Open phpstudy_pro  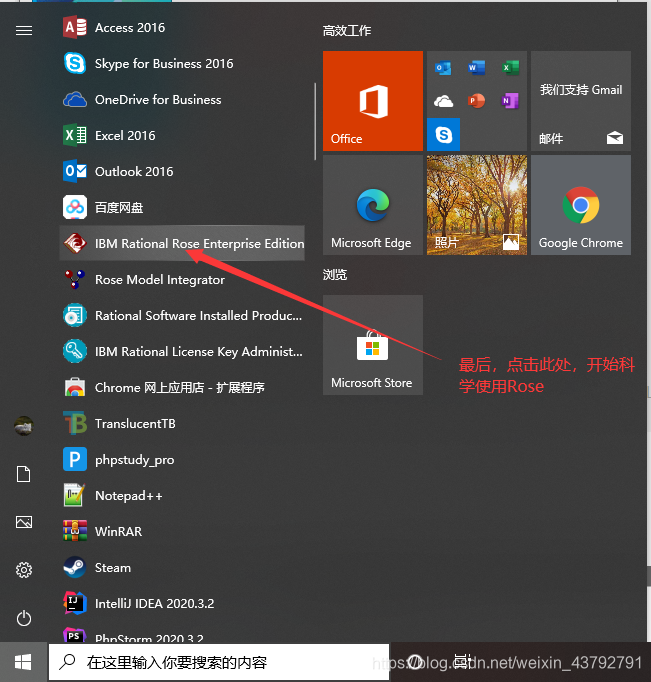tap(182, 459)
